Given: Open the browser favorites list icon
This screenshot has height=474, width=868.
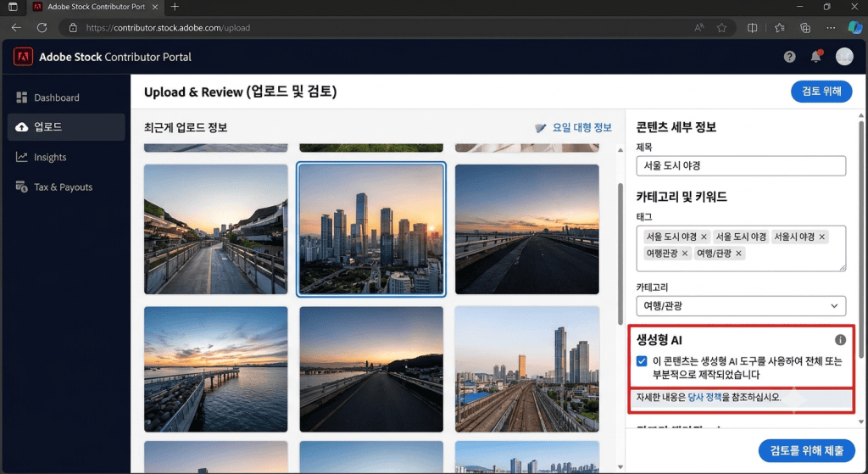Looking at the screenshot, I should [780, 28].
